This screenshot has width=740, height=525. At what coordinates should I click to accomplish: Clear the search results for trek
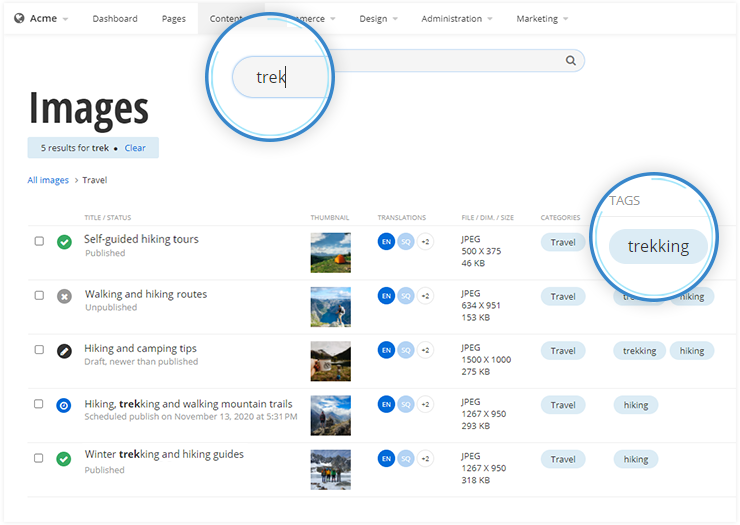[x=135, y=148]
